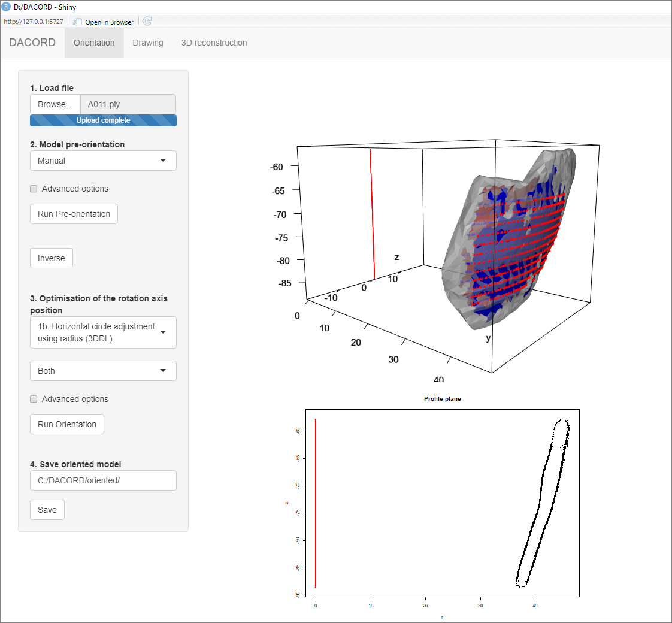Open the Manual pre-orientation dropdown
This screenshot has width=672, height=623.
(x=103, y=161)
